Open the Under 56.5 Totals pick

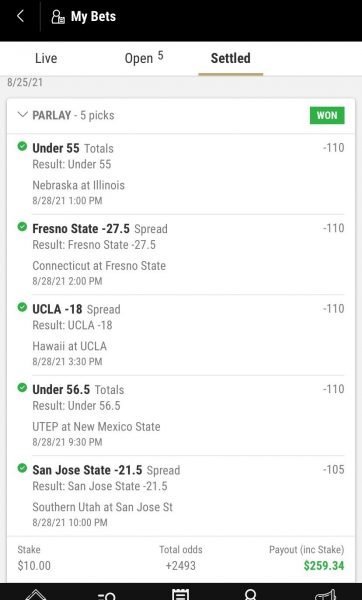coord(78,390)
